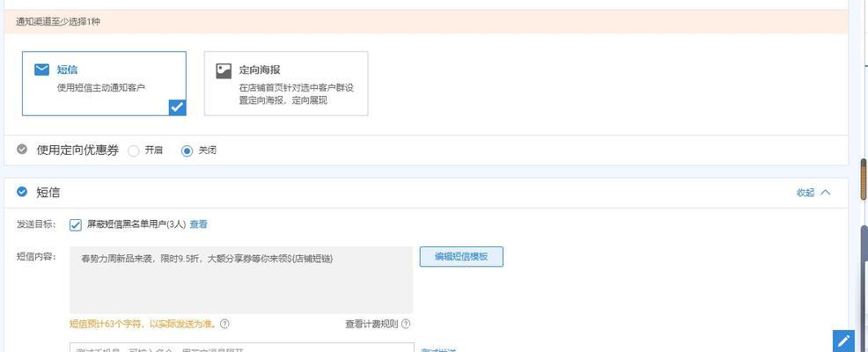Choose 关闭 for 使用定向优惠券
The image size is (868, 352).
coord(188,150)
